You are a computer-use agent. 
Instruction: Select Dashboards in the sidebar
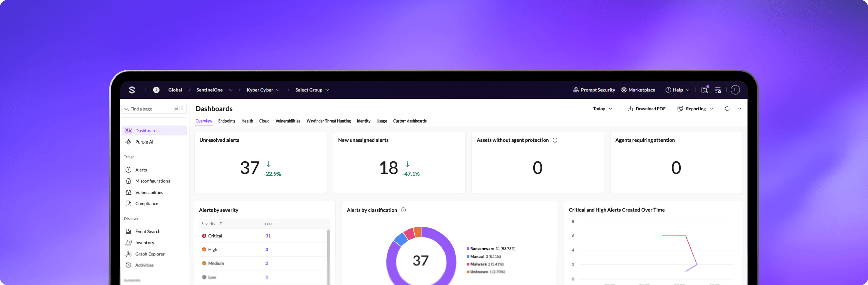[154, 131]
